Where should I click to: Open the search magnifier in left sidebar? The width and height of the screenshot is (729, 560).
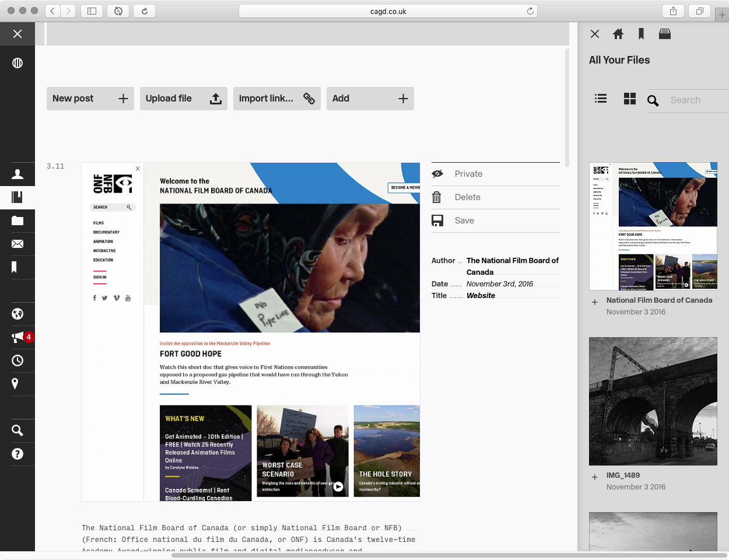(17, 430)
